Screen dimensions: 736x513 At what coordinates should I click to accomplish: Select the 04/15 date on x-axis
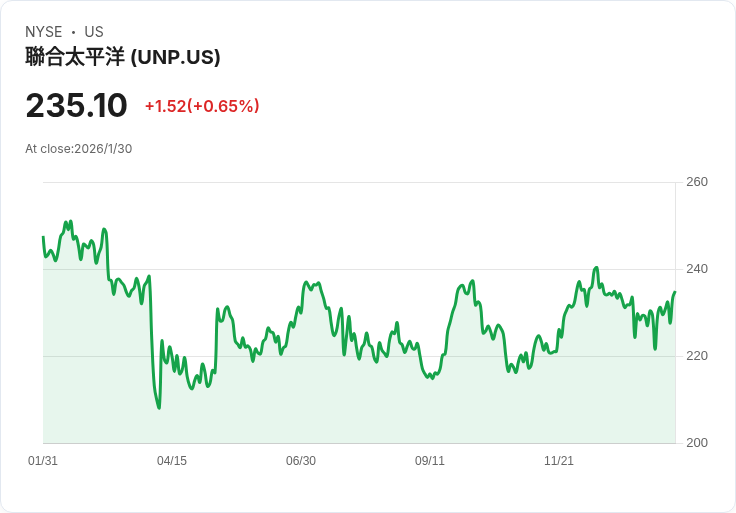click(x=172, y=461)
